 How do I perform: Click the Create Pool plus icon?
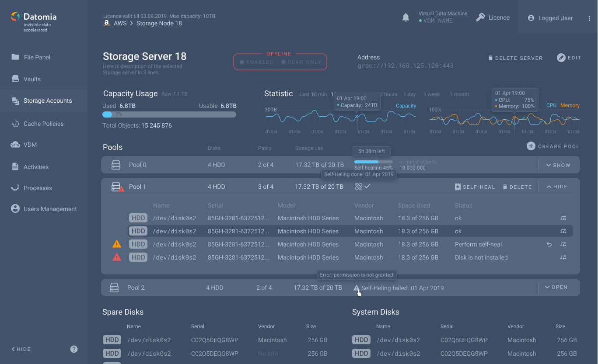531,146
